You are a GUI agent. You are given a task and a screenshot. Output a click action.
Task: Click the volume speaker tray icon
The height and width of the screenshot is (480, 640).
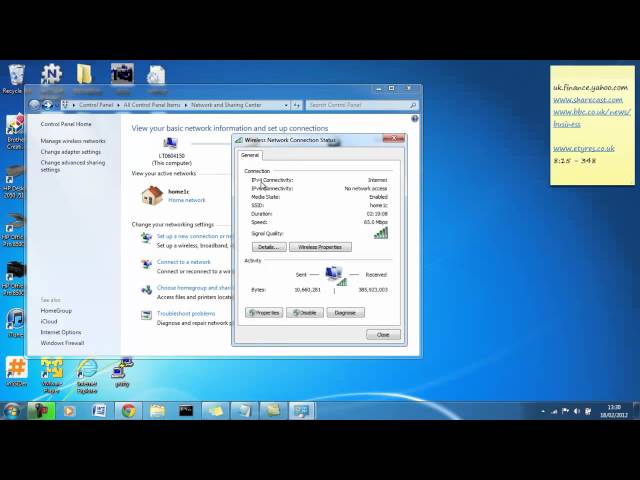click(576, 411)
